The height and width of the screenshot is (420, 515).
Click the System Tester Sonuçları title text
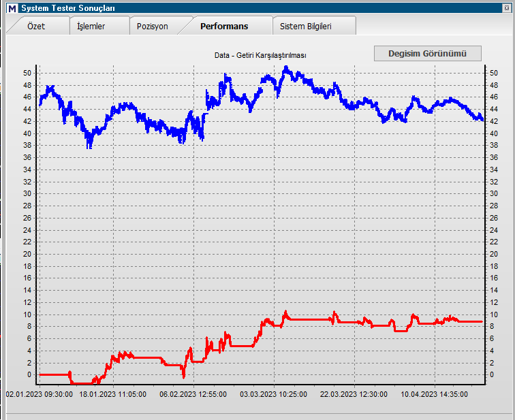click(68, 8)
